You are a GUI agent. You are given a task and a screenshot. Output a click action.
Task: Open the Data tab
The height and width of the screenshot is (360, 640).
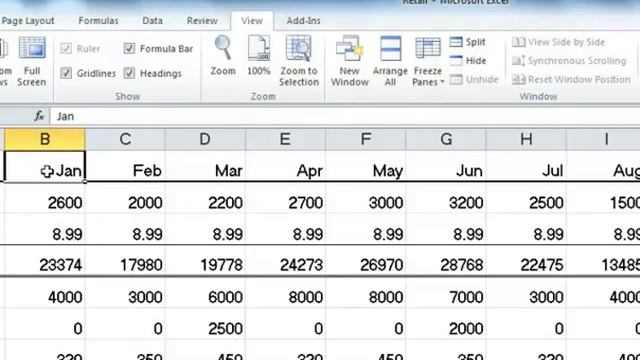click(x=152, y=21)
